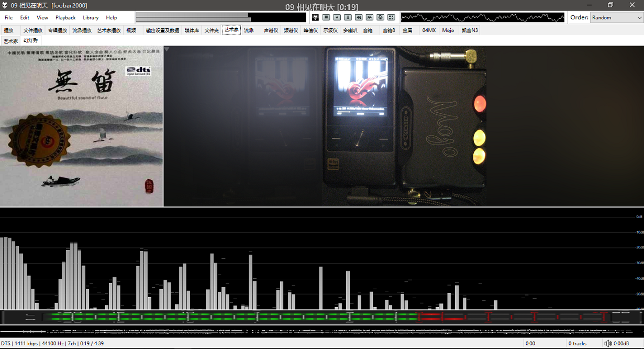
Task: Select the Mojo tab
Action: [448, 30]
